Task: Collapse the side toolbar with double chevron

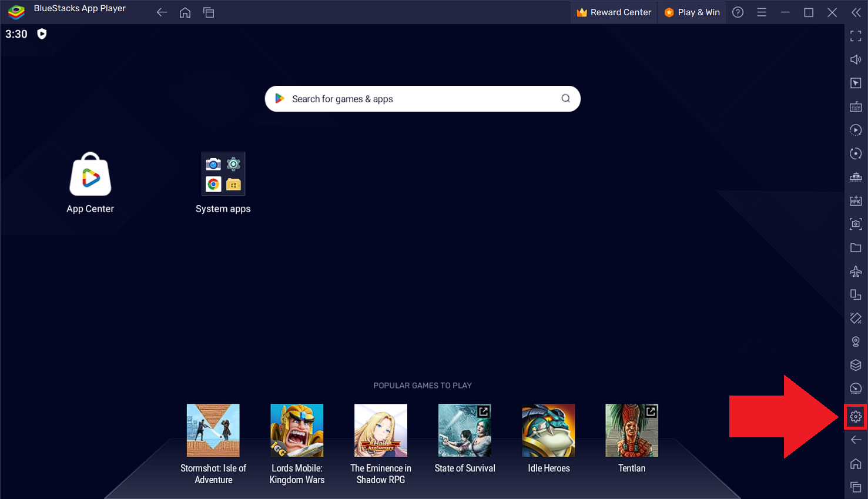Action: coord(856,12)
